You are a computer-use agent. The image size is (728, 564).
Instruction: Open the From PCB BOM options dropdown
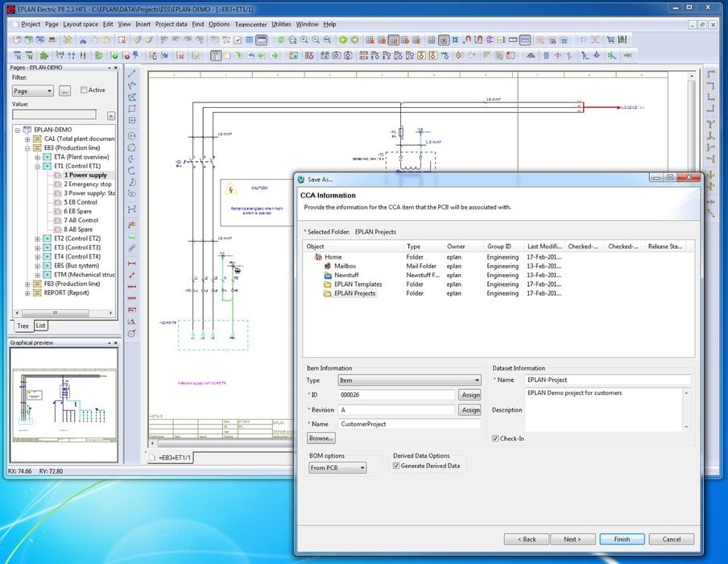point(362,467)
